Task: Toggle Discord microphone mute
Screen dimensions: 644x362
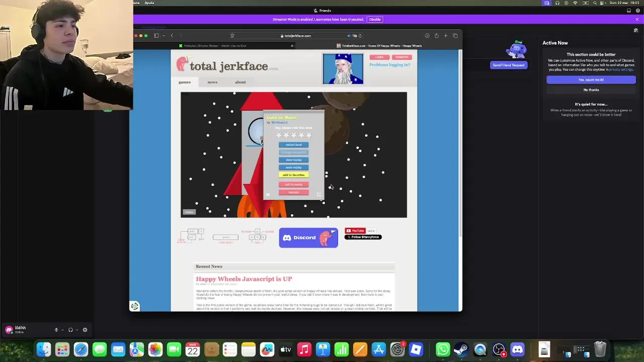Action: pos(56,330)
